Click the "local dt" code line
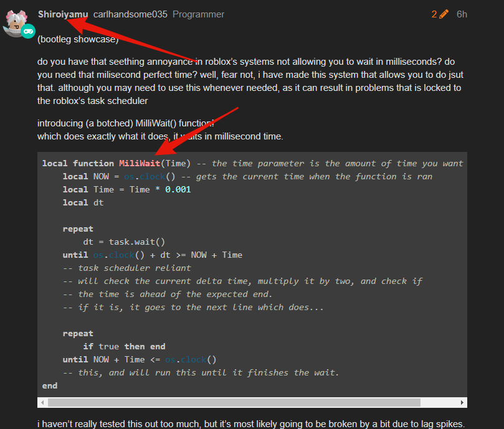Viewport: 504px width, 429px height. click(83, 202)
